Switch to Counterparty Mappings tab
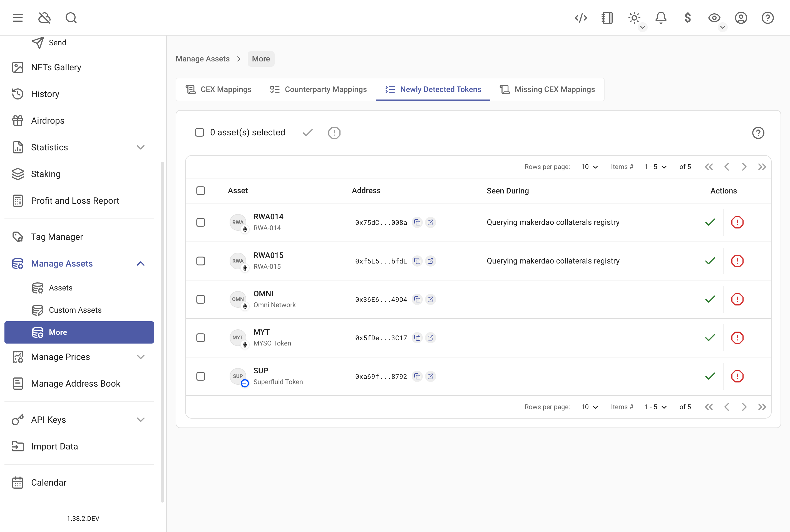This screenshot has width=790, height=532. pos(318,89)
